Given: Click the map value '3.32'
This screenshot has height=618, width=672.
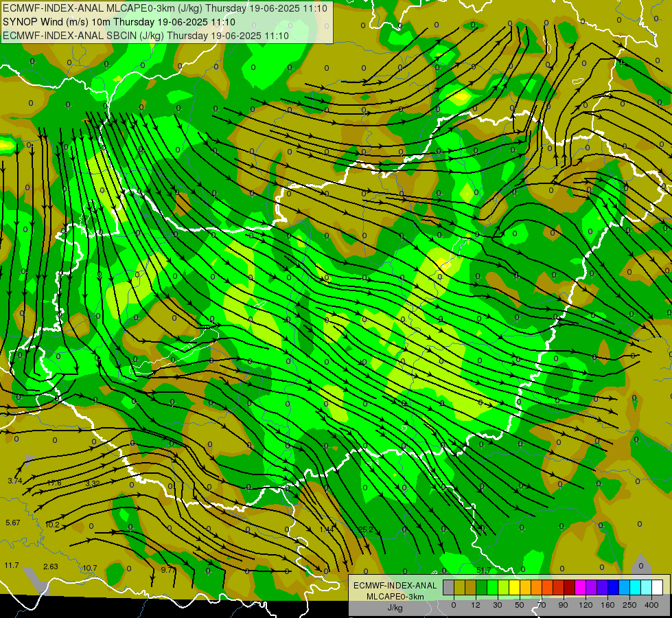Looking at the screenshot, I should (93, 484).
